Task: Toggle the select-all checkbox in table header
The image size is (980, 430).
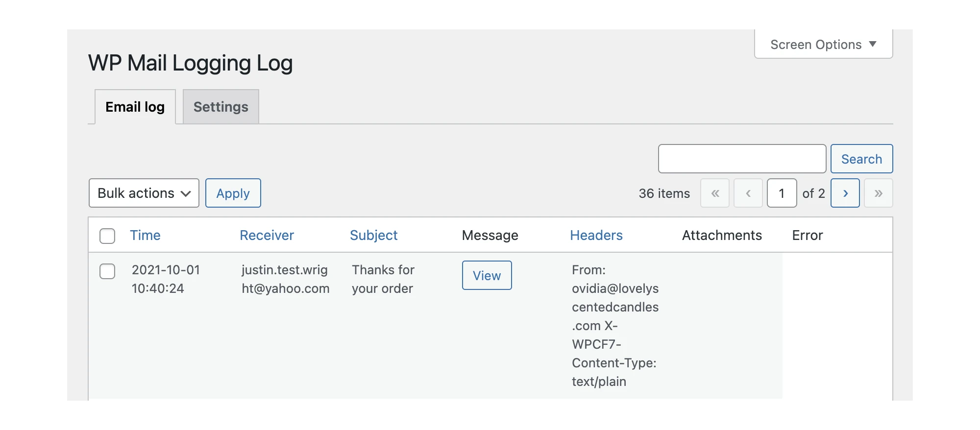Action: (x=107, y=236)
